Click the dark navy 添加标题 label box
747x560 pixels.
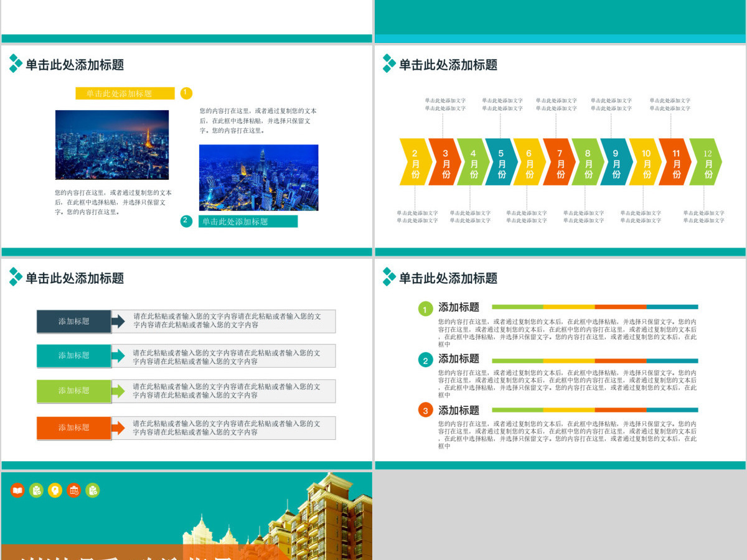pos(73,321)
